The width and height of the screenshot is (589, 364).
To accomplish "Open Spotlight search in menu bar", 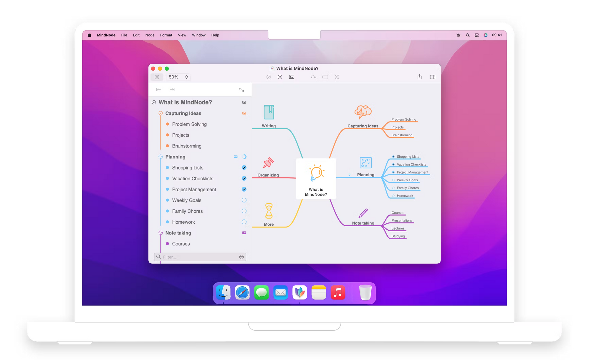I will pyautogui.click(x=468, y=35).
